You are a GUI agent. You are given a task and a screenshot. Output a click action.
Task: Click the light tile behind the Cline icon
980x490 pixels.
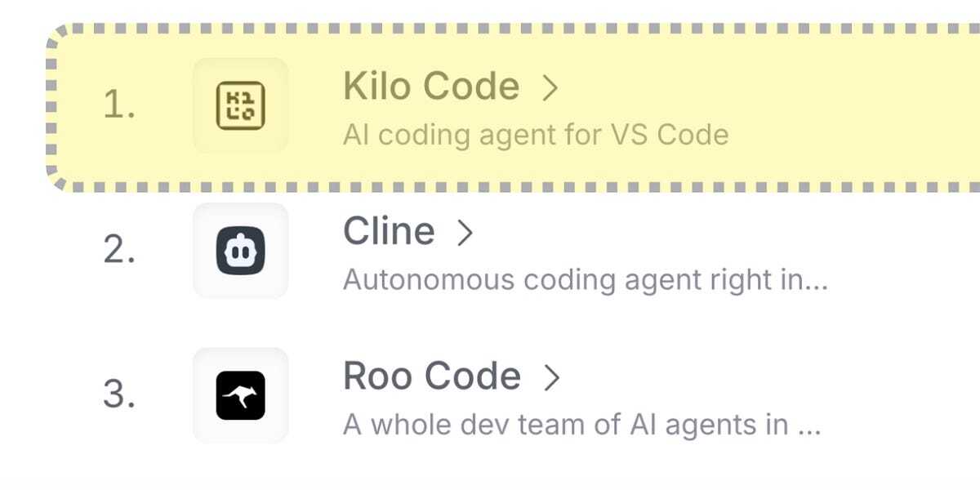pyautogui.click(x=240, y=251)
